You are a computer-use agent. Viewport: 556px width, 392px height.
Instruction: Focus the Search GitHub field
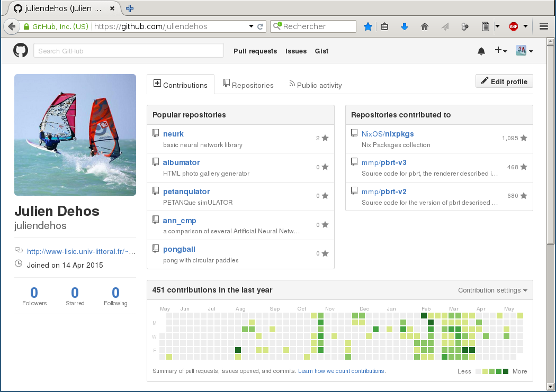point(128,51)
